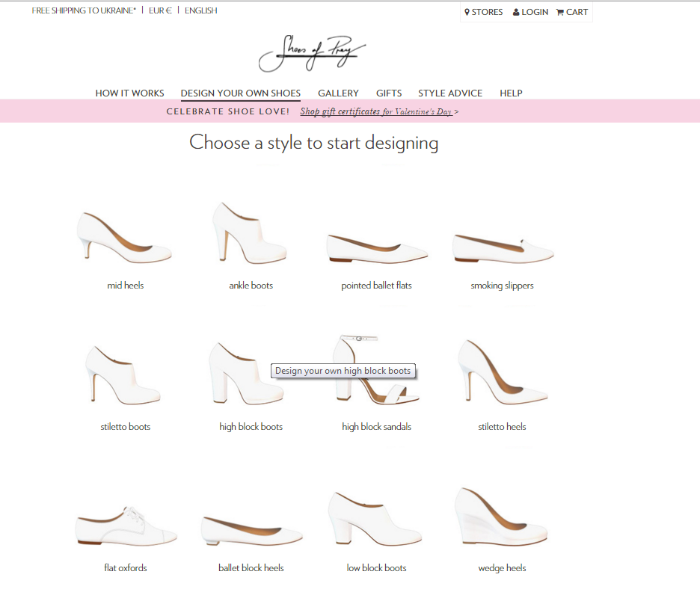Select the wedge heels shoe image
Image resolution: width=700 pixels, height=607 pixels.
click(501, 517)
